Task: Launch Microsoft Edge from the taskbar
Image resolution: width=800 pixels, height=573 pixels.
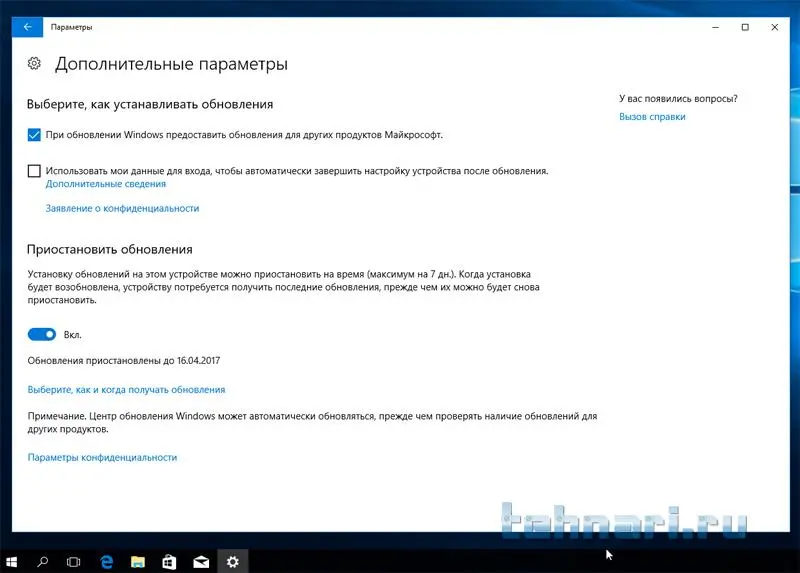Action: pyautogui.click(x=107, y=562)
